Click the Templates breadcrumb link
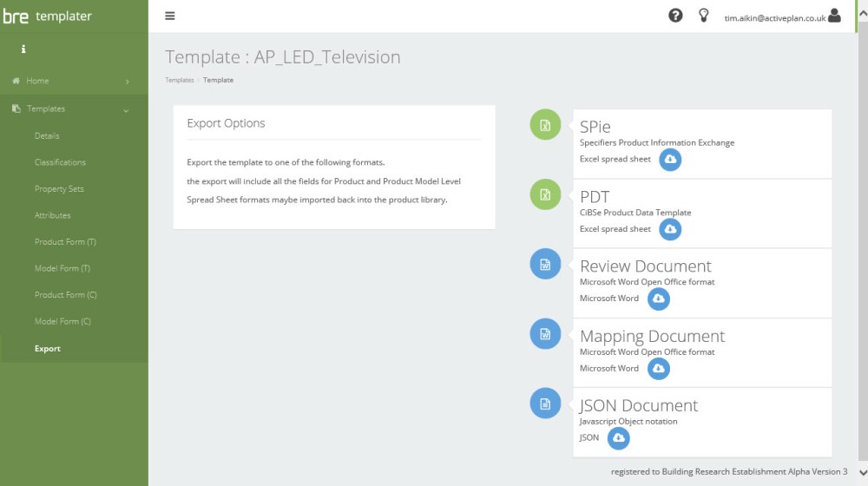Viewport: 868px width, 486px height. [180, 80]
